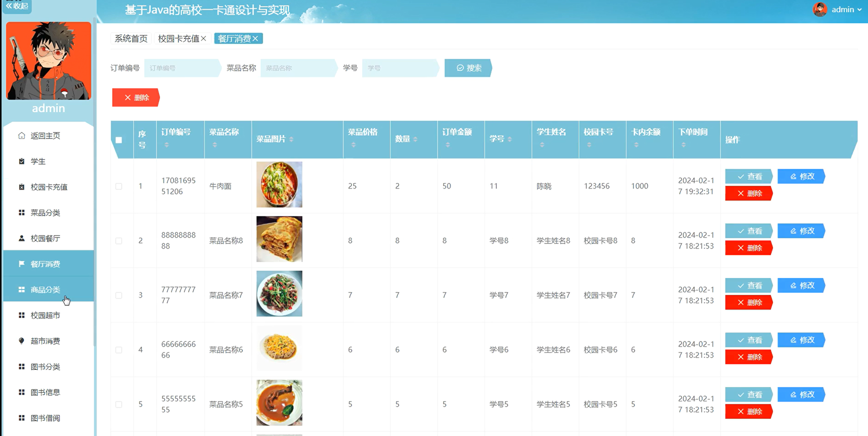The width and height of the screenshot is (868, 436).
Task: Toggle the select-all checkbox in table header
Action: (119, 140)
